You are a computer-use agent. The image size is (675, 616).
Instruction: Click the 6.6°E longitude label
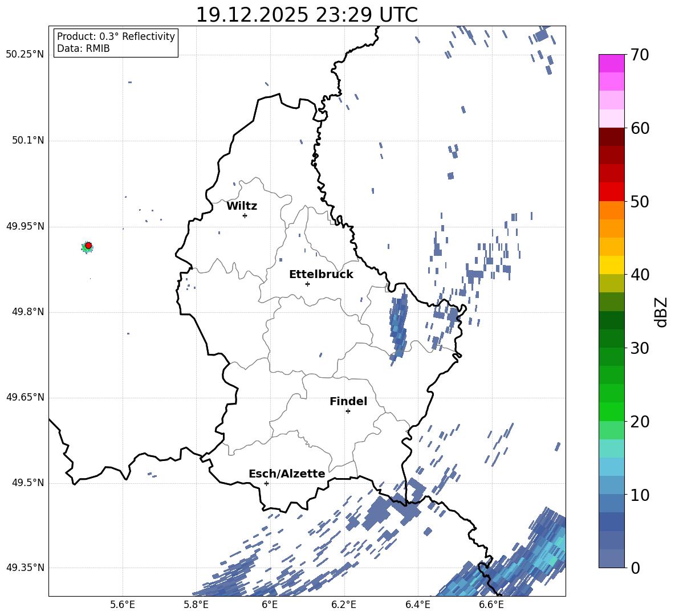click(491, 605)
